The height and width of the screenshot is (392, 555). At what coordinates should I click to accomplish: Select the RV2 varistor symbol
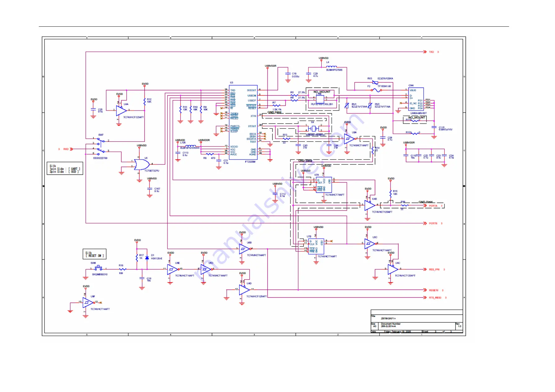pos(370,106)
